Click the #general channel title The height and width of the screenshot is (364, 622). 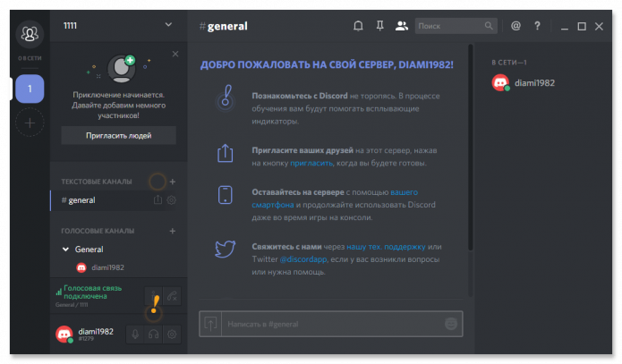224,26
